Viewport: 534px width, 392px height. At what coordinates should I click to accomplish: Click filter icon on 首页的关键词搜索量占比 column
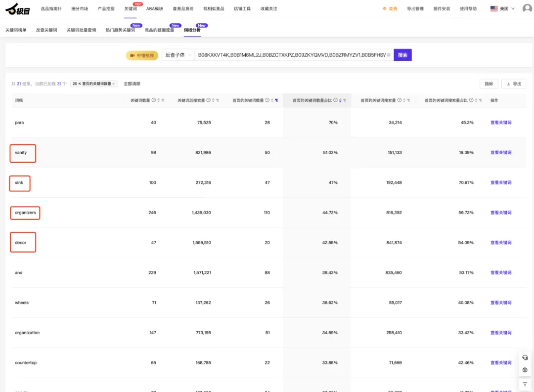(x=480, y=100)
